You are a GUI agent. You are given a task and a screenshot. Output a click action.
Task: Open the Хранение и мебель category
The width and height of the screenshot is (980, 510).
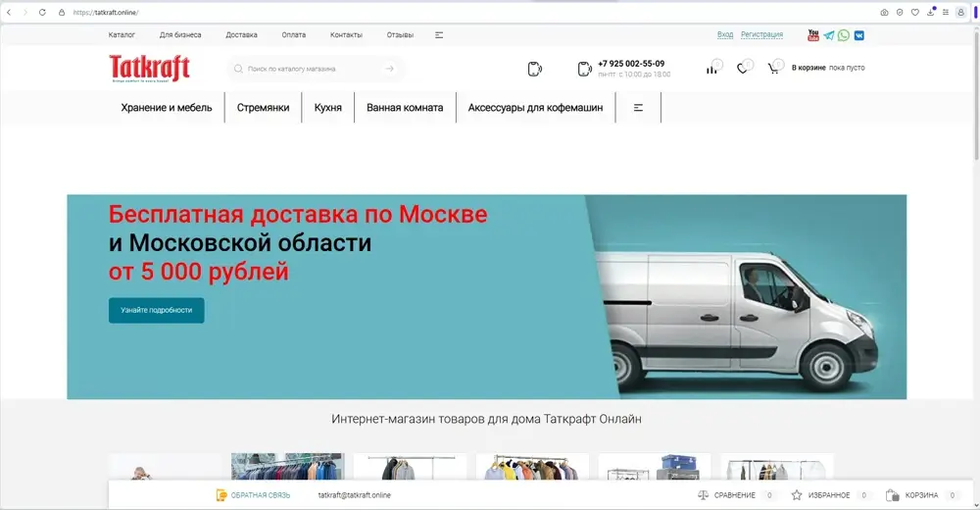click(167, 108)
